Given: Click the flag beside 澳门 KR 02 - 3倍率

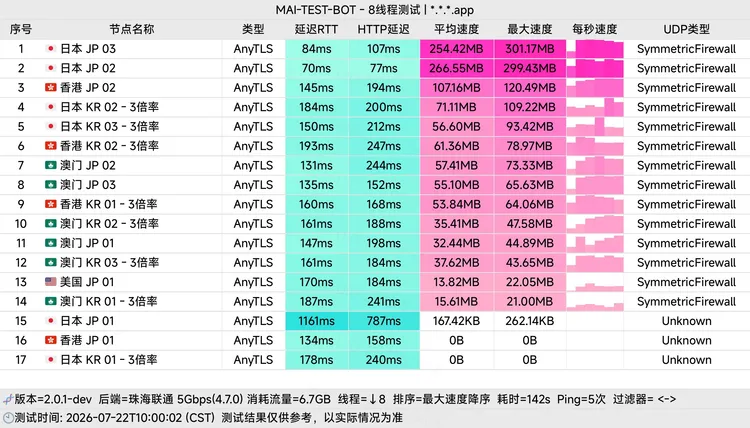Looking at the screenshot, I should (51, 223).
